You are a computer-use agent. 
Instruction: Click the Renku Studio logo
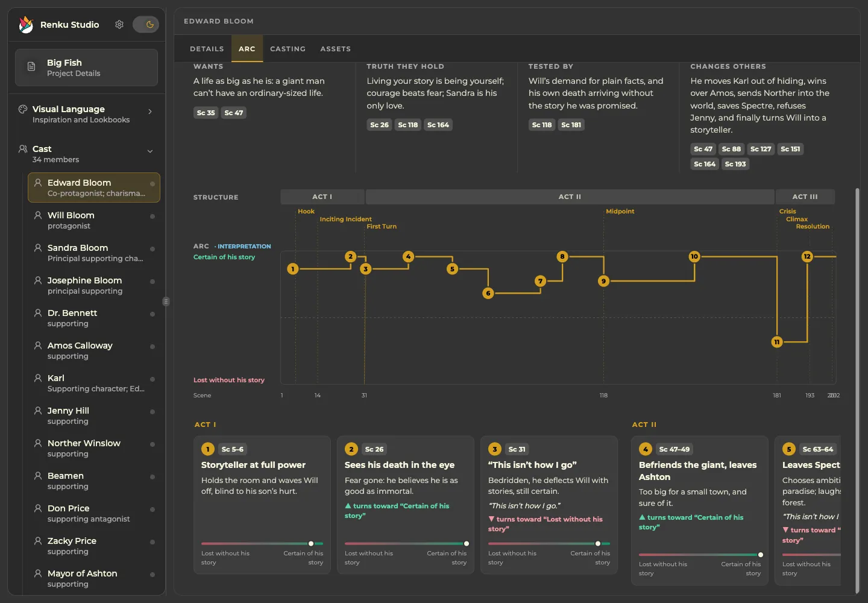tap(26, 25)
